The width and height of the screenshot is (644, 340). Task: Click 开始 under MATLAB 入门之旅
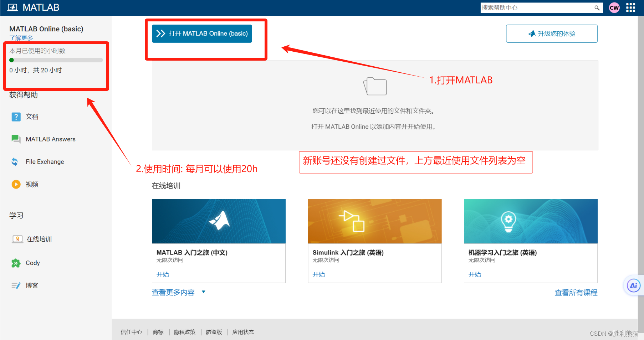[163, 274]
